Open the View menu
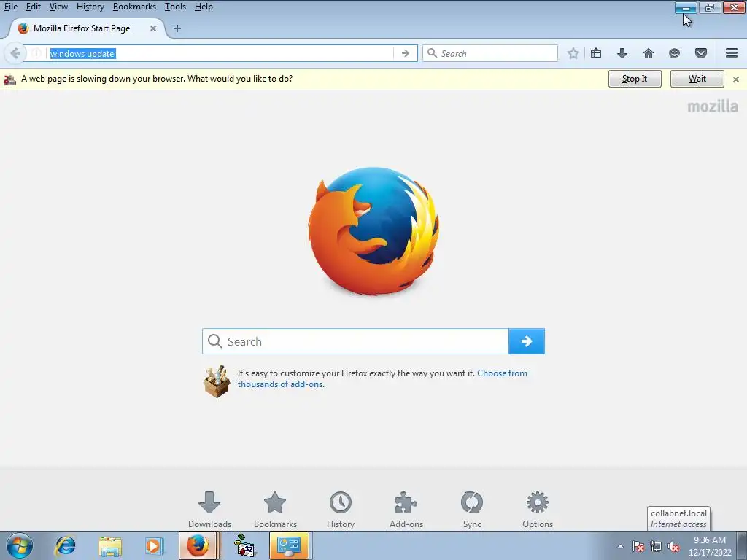 coord(58,7)
